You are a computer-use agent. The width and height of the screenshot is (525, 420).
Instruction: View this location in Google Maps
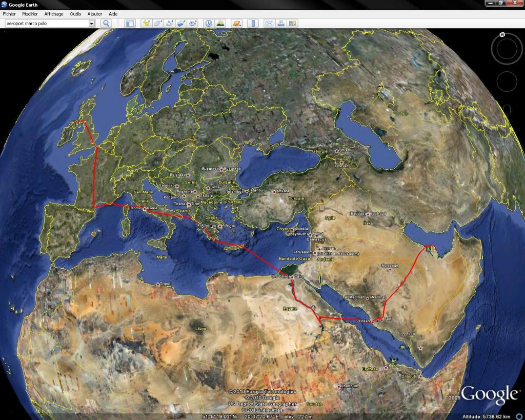pyautogui.click(x=293, y=23)
